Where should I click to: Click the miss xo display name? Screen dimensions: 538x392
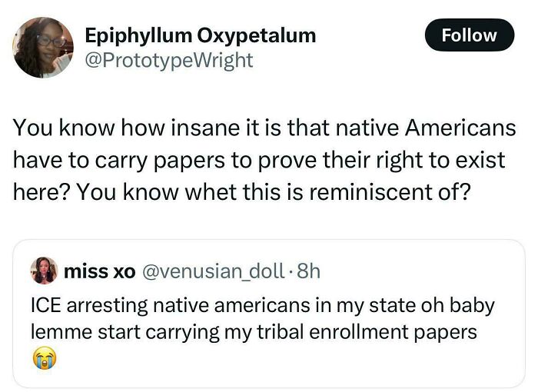(x=100, y=271)
